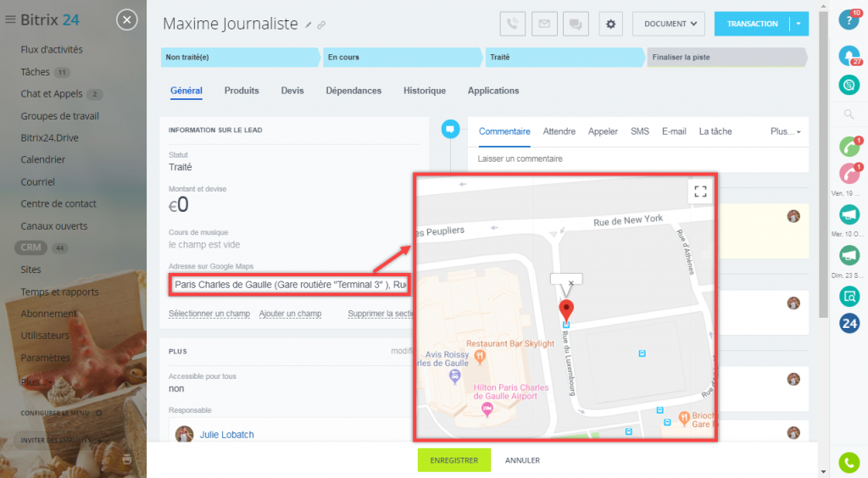Viewport: 868px width, 478px height.
Task: Open CRM in the sidebar
Action: [x=31, y=247]
